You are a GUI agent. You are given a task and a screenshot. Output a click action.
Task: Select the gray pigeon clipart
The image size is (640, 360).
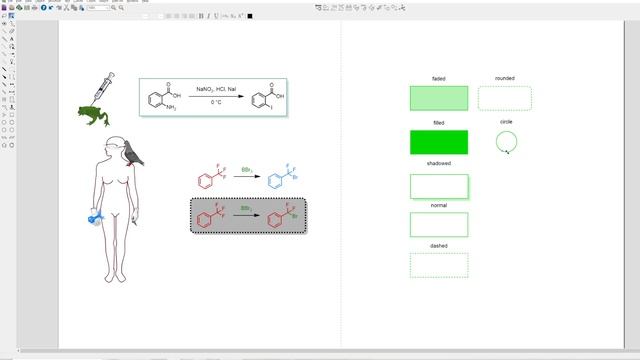coord(133,154)
